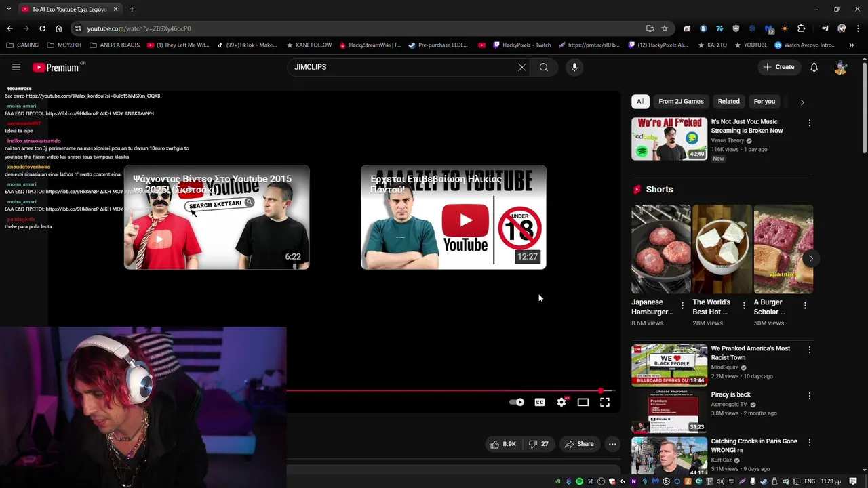The width and height of the screenshot is (868, 488).
Task: Reload the page
Action: coord(42,28)
